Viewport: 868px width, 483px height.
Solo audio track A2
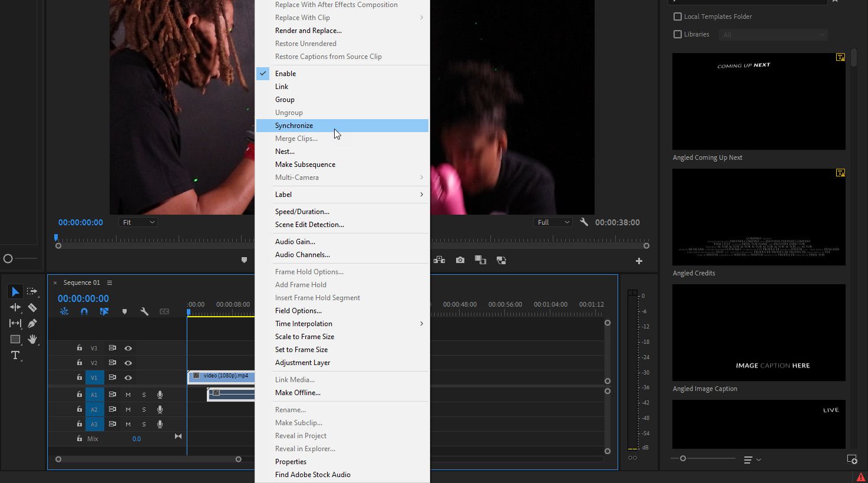[144, 409]
